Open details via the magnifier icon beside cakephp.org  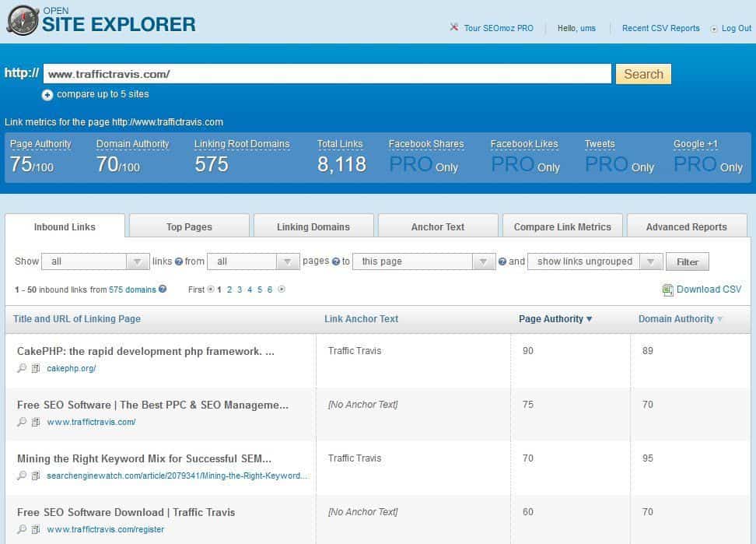pos(21,368)
